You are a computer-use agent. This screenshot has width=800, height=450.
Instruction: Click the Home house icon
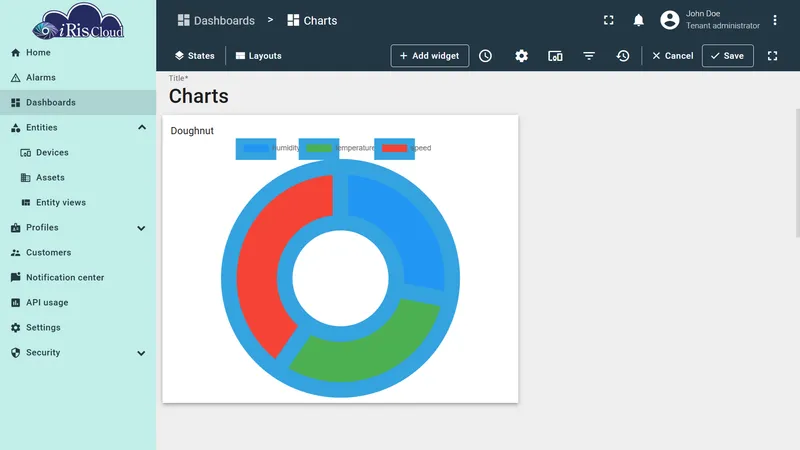coord(15,53)
